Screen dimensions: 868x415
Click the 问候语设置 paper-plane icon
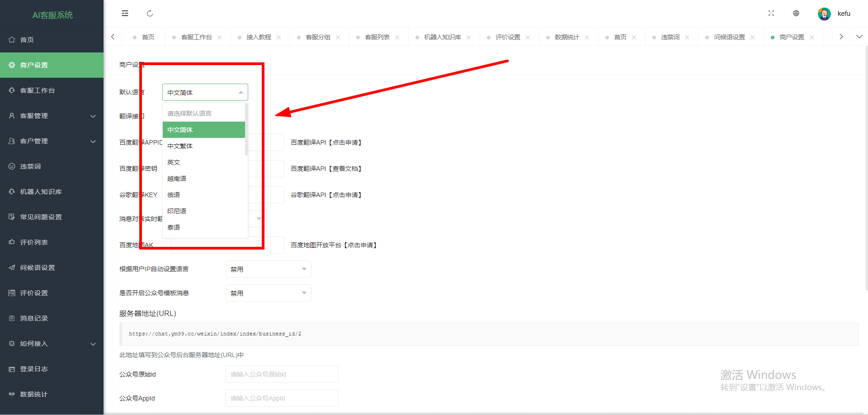pos(12,268)
